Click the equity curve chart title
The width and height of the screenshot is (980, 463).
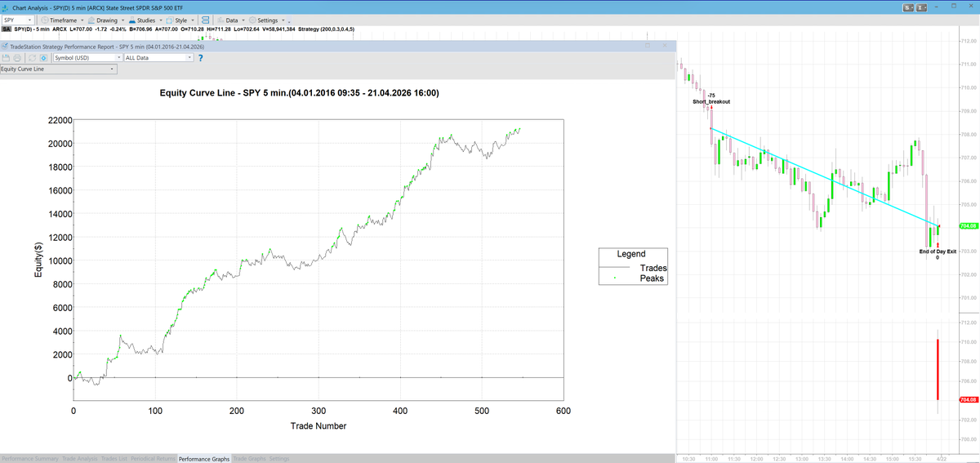pos(300,93)
